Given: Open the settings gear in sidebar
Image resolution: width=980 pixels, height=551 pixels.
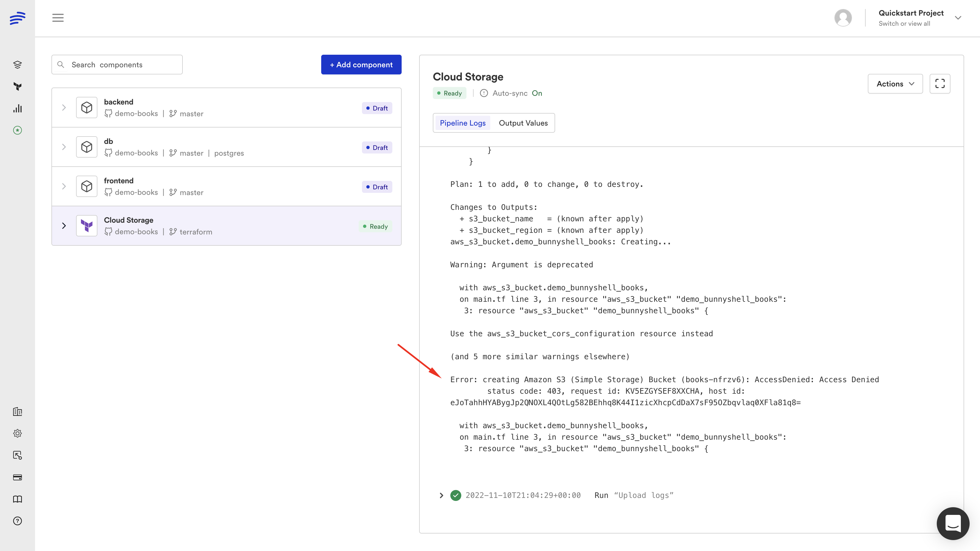Looking at the screenshot, I should (18, 433).
